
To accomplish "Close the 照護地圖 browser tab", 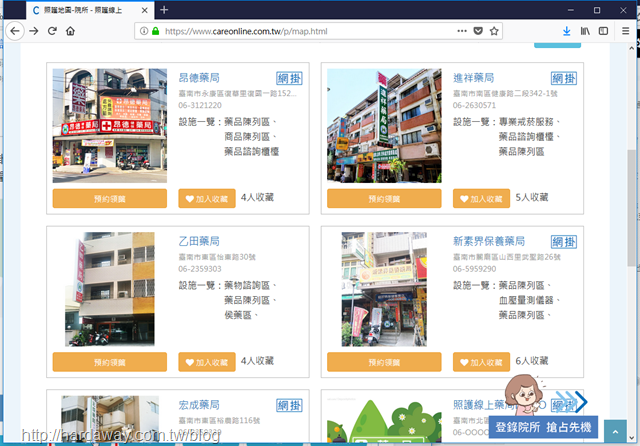I will click(x=144, y=10).
